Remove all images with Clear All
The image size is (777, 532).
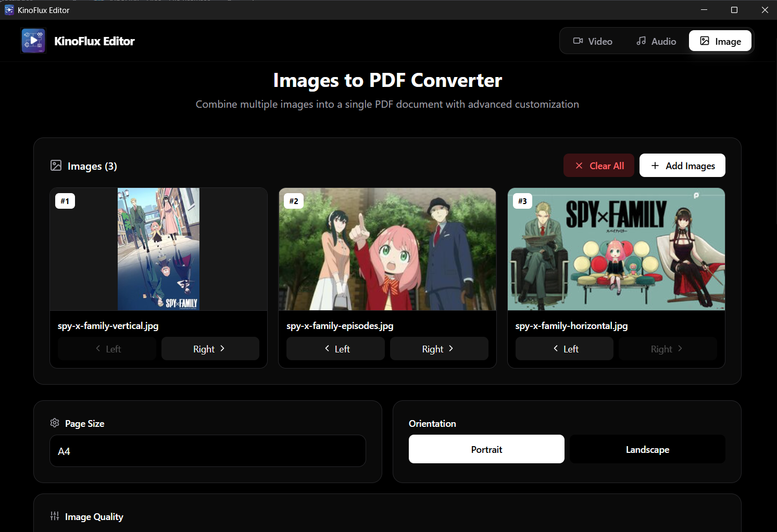click(598, 166)
